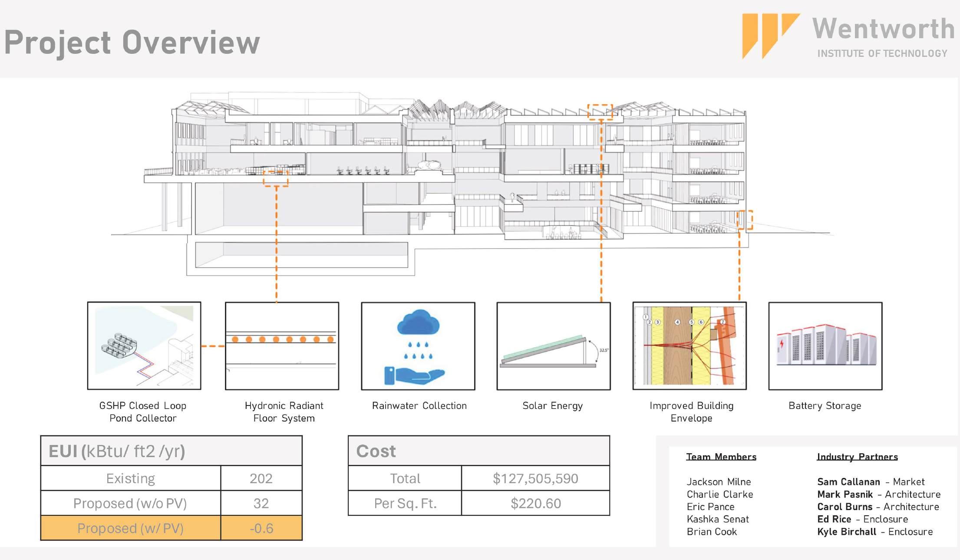Click the GSHP pond collector diagram thumbnail
960x560 pixels.
click(144, 346)
